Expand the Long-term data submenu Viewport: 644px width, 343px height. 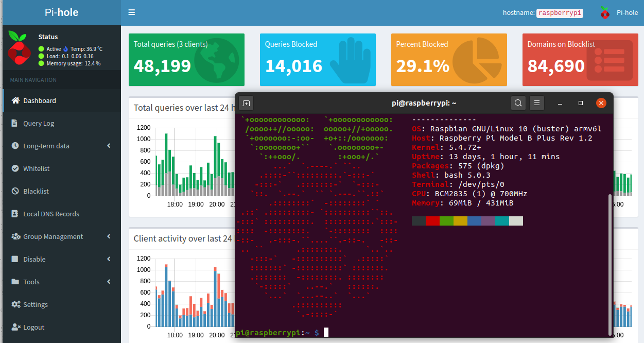pos(109,146)
